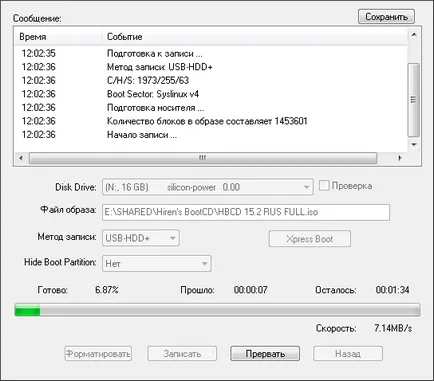Select the 'Начало записи ...' log row
The image size is (434, 381).
click(x=211, y=135)
